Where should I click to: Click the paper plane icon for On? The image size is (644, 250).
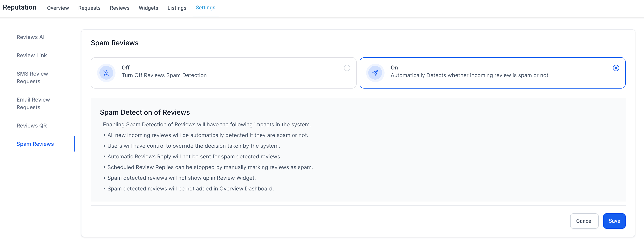point(375,73)
